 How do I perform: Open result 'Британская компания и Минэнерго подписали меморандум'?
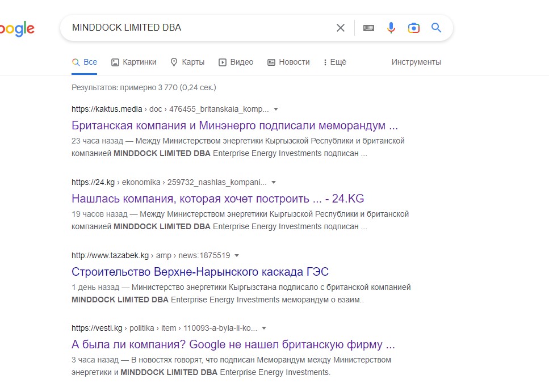[x=234, y=125]
